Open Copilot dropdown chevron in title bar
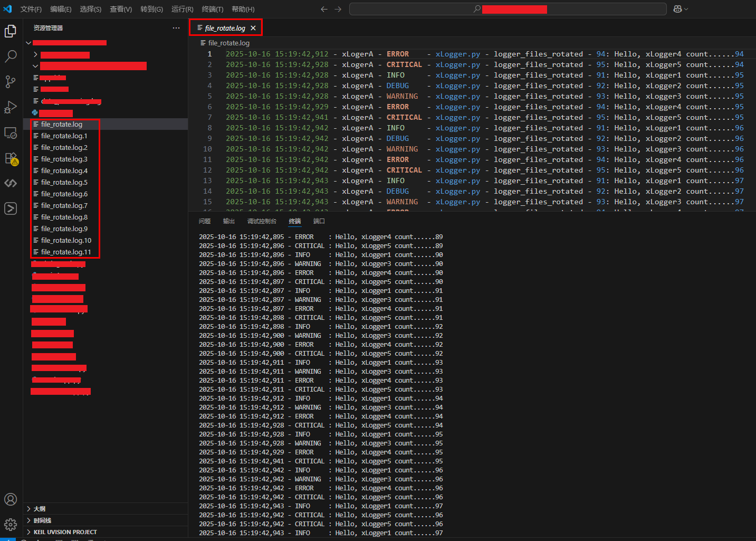 coord(686,9)
